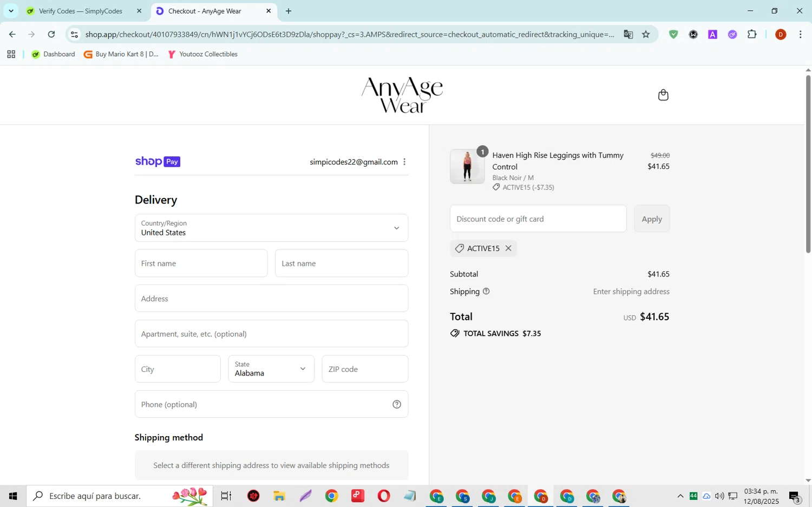Open account options menu beside email
The height and width of the screenshot is (507, 812).
(x=404, y=162)
